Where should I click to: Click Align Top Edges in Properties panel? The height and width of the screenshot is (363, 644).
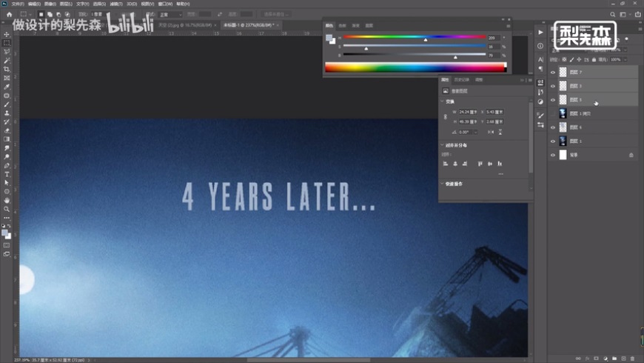tap(480, 164)
